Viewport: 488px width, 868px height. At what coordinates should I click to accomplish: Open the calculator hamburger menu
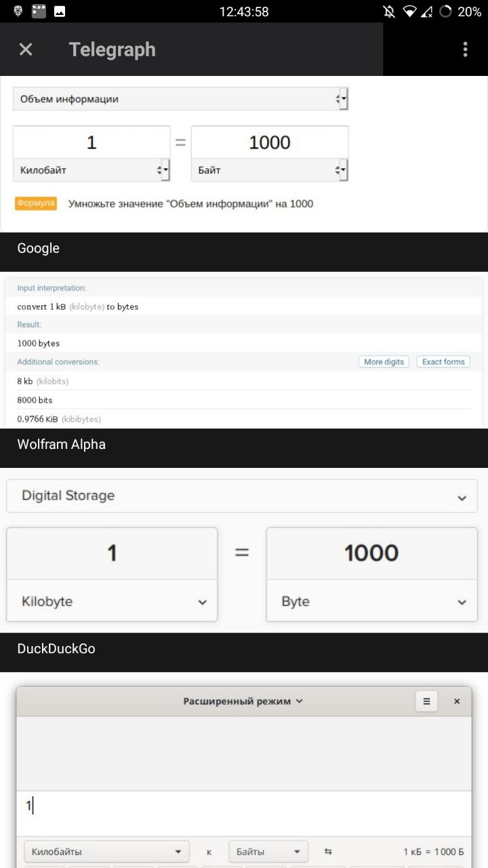426,701
